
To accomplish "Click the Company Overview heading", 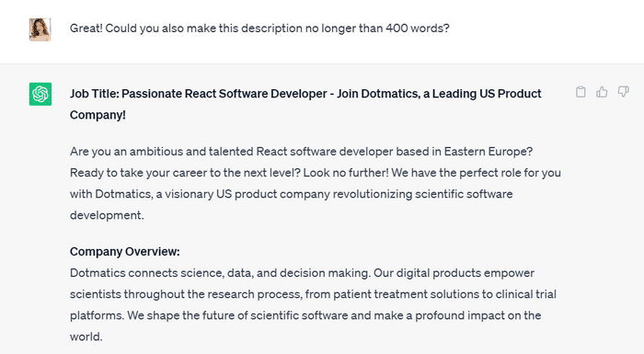I will point(125,251).
